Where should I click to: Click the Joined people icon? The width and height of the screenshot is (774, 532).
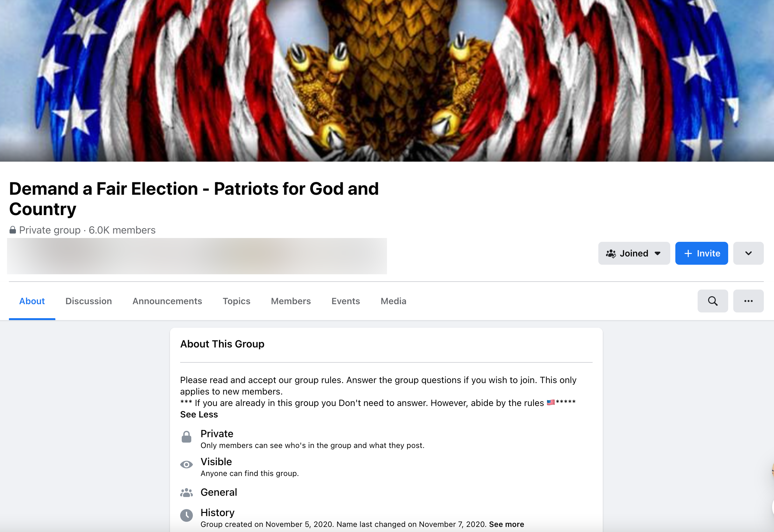click(x=611, y=253)
